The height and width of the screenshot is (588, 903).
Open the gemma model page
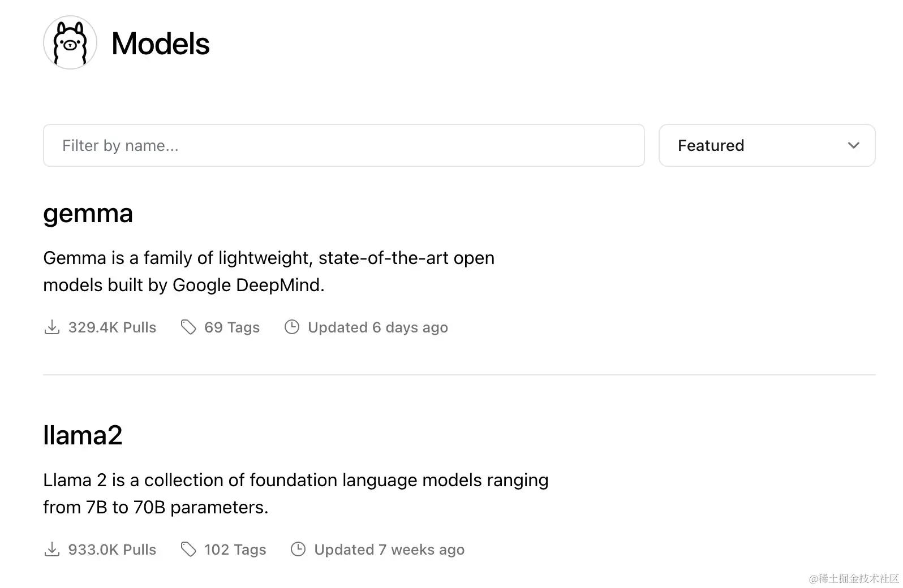click(x=88, y=214)
